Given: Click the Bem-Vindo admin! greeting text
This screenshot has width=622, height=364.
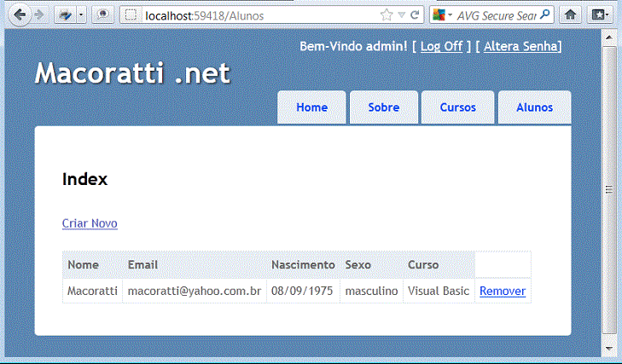Looking at the screenshot, I should click(353, 46).
